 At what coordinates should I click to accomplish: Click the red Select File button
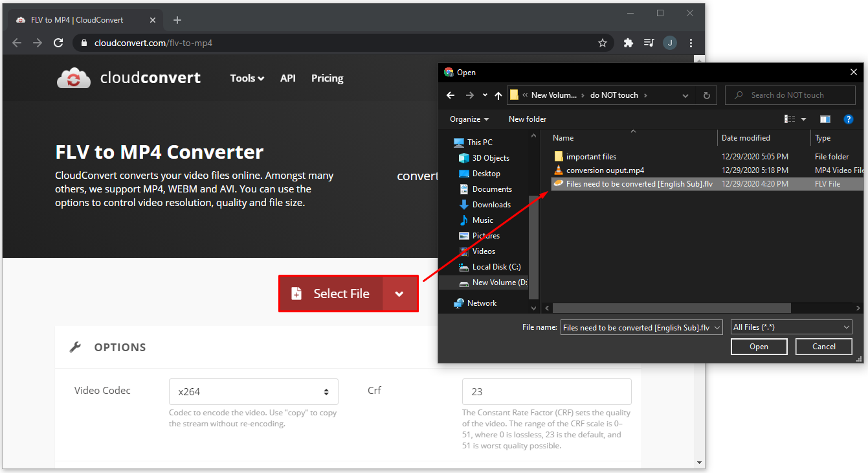[x=331, y=294]
